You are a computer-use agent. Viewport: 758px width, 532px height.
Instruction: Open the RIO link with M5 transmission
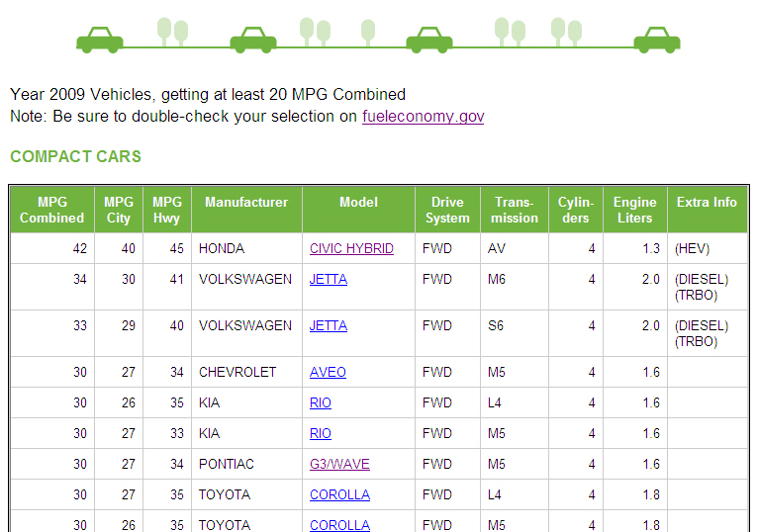321,433
